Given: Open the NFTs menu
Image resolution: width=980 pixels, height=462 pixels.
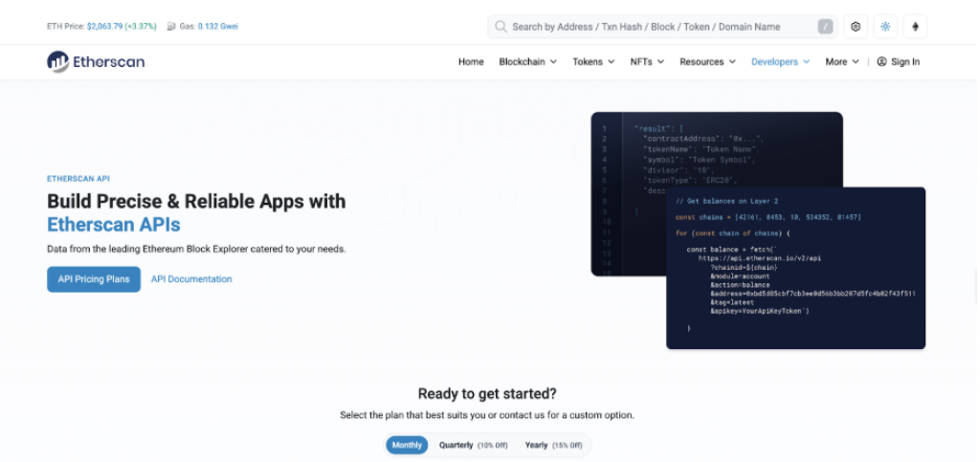Looking at the screenshot, I should pyautogui.click(x=646, y=62).
